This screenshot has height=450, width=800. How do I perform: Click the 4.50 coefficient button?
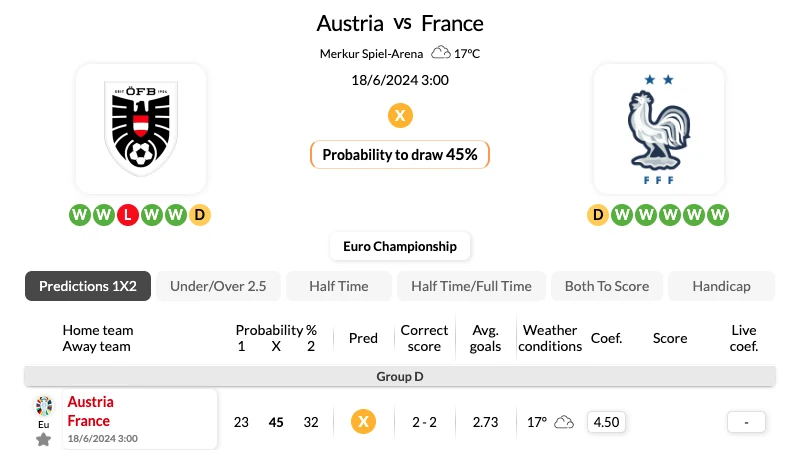pyautogui.click(x=606, y=422)
